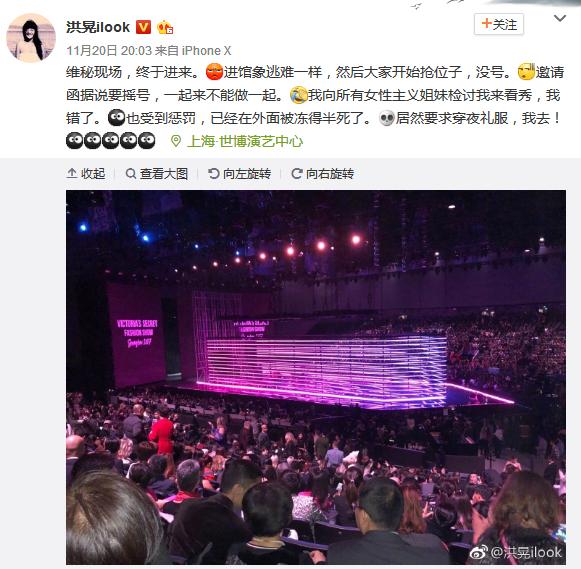Click the membership crown badge icon
581x569 pixels.
(165, 27)
